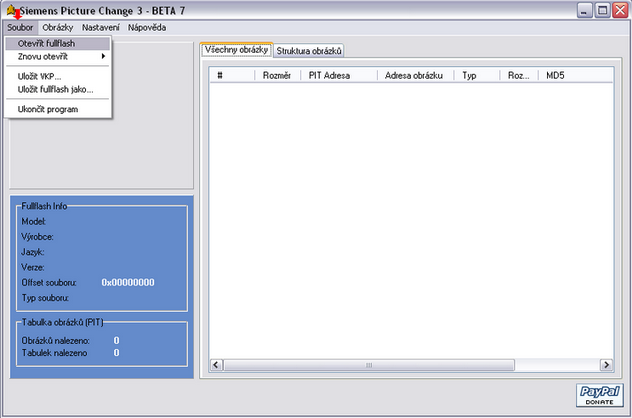The height and width of the screenshot is (418, 632).
Task: Open the Nápověda menu
Action: click(x=147, y=27)
